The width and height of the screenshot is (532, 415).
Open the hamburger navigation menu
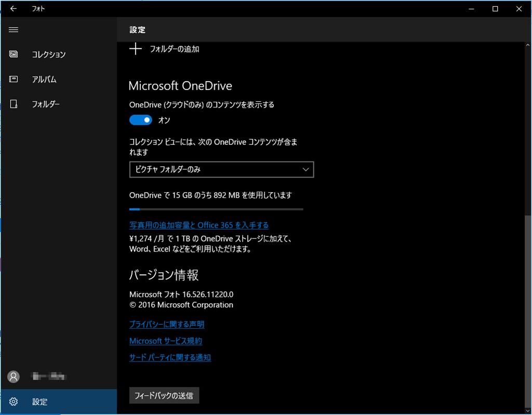click(13, 30)
